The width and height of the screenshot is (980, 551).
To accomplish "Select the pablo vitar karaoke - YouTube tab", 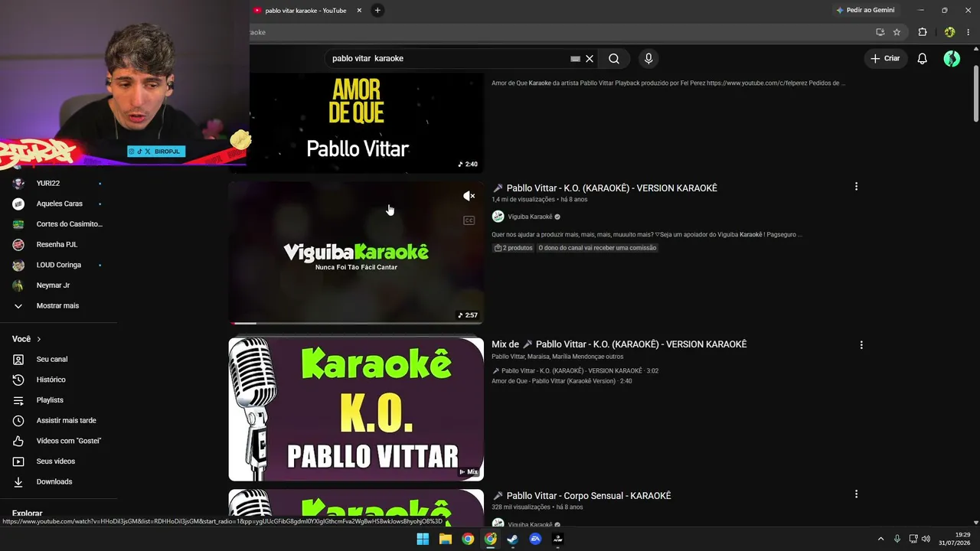I will (305, 11).
